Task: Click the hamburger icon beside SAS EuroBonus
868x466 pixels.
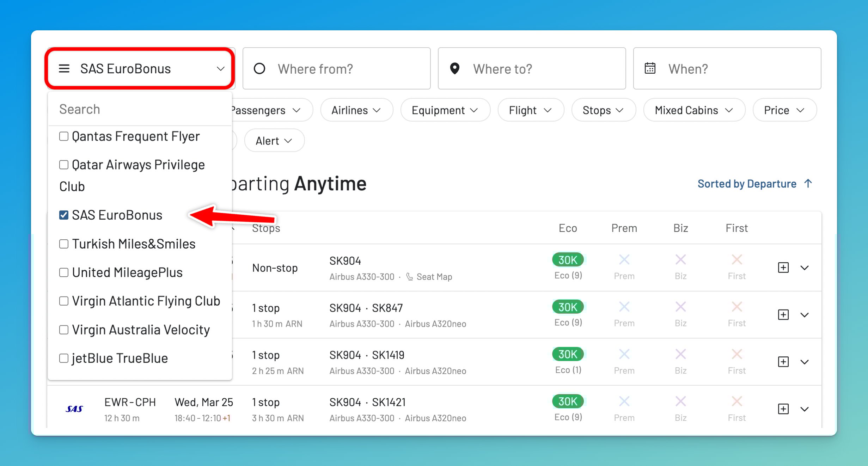Action: pyautogui.click(x=64, y=68)
